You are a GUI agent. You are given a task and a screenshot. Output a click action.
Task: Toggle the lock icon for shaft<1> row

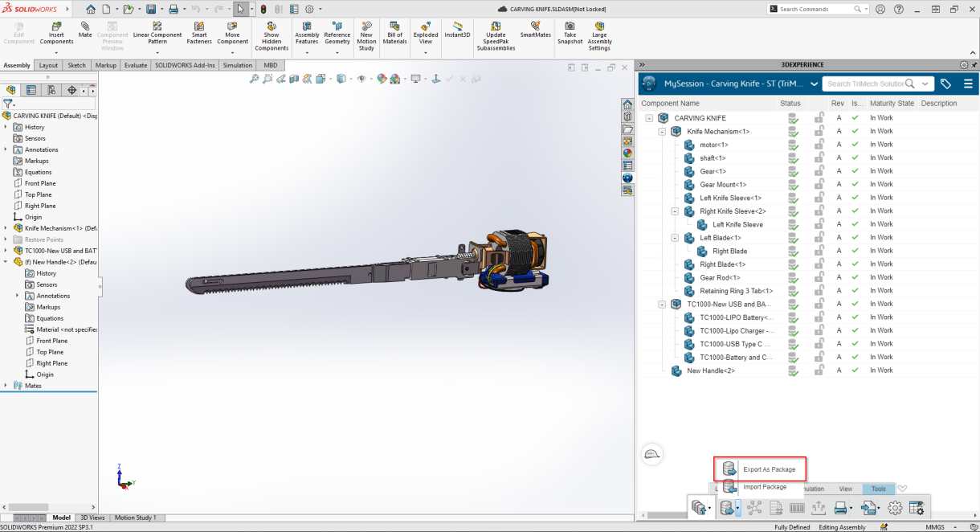coord(819,158)
